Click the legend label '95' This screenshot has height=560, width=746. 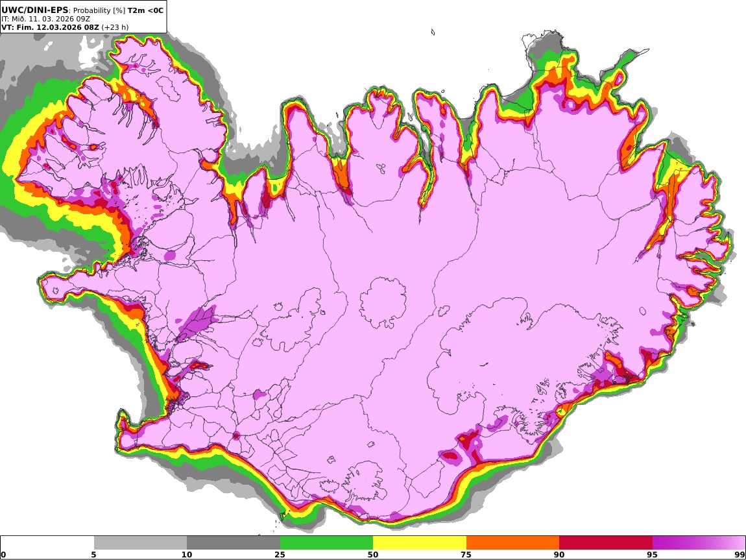[x=652, y=554]
